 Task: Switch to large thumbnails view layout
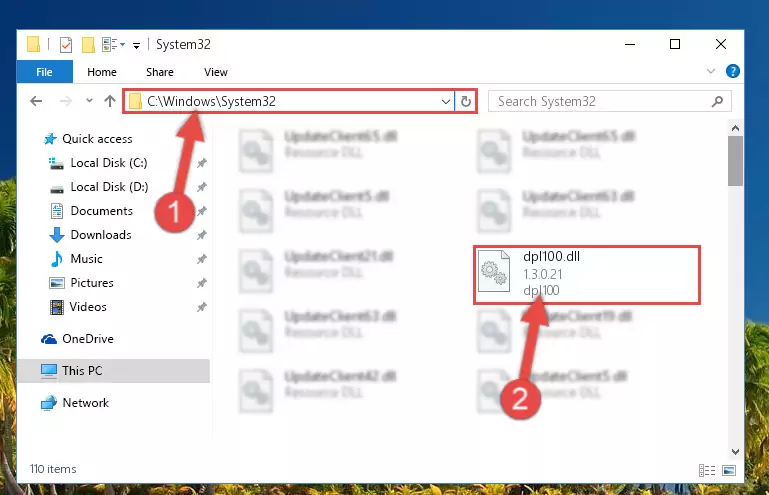click(729, 470)
